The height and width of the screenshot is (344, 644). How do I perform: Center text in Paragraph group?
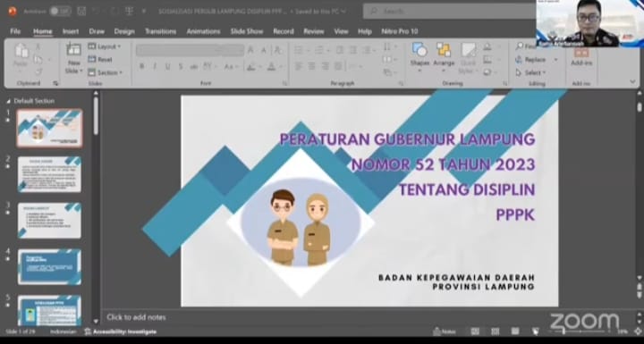coord(312,66)
